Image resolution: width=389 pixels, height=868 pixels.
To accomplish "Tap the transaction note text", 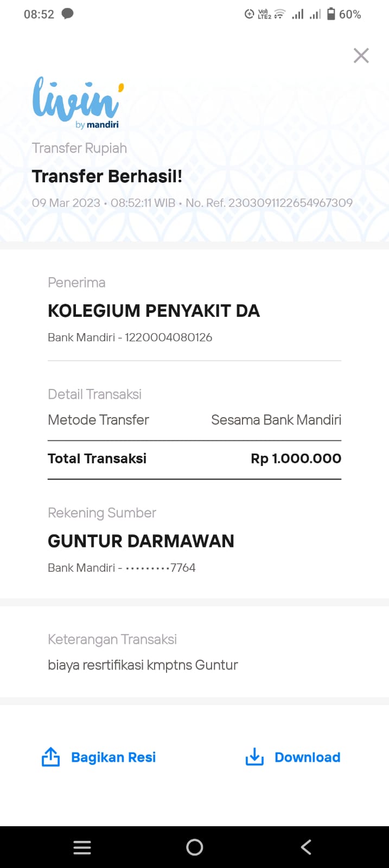I will [143, 665].
